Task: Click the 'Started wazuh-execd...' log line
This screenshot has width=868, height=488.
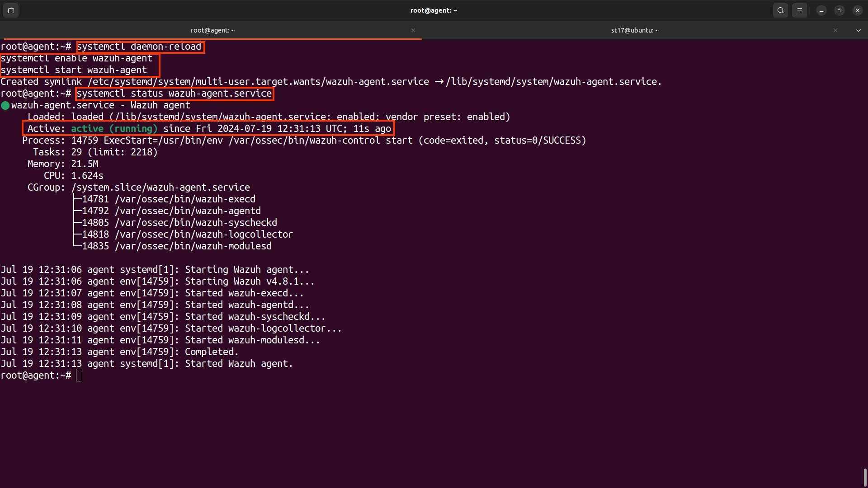Action: click(152, 293)
